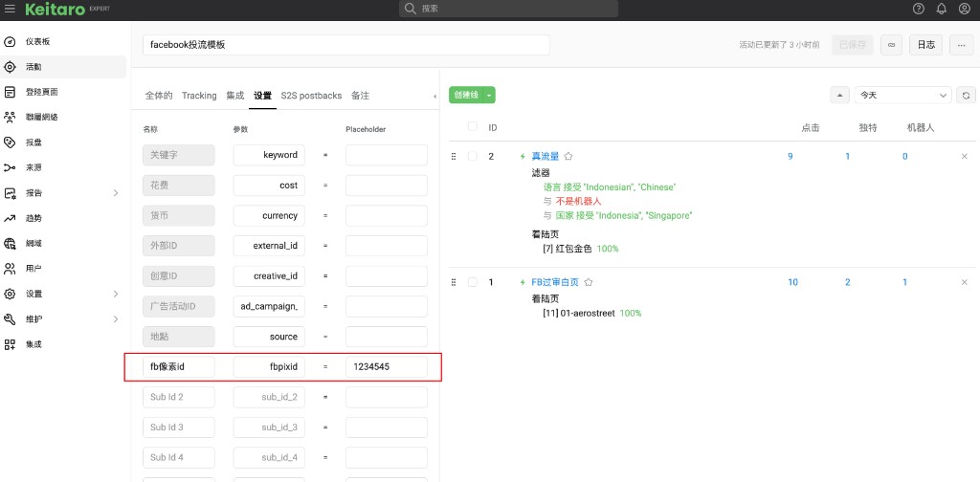Select the 设置 tab
The image size is (980, 482).
pyautogui.click(x=262, y=96)
